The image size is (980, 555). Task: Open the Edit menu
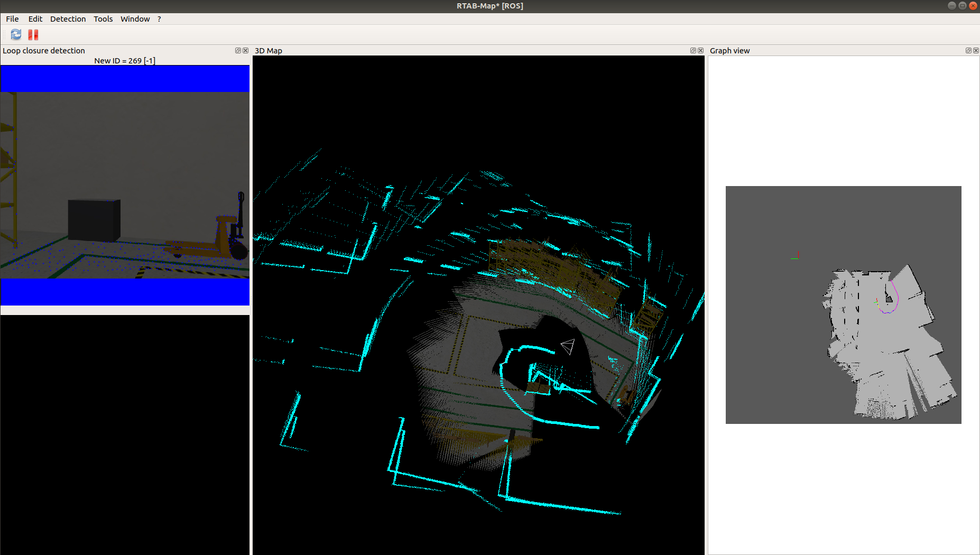click(x=35, y=18)
